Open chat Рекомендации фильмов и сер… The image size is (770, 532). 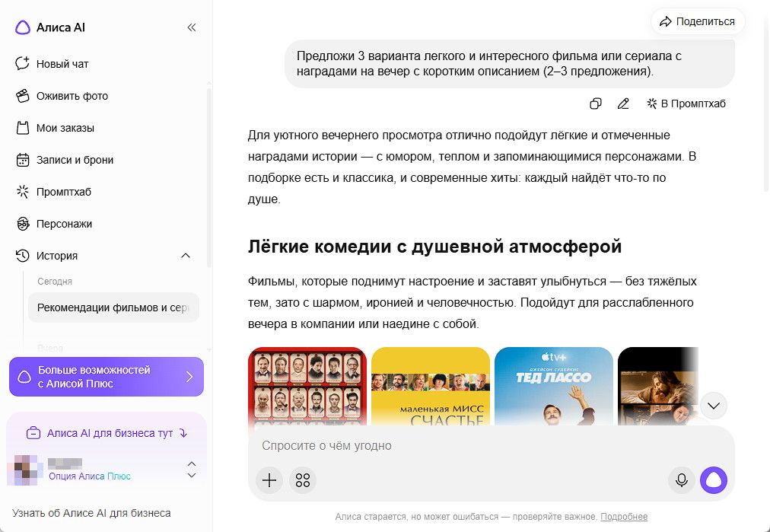coord(113,307)
